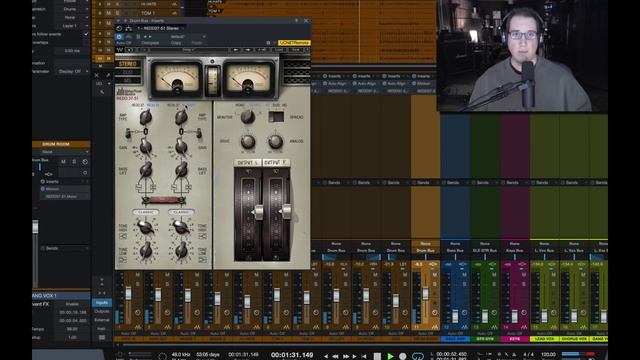This screenshot has width=640, height=360.
Task: Click the right CLASSIC tone selector
Action: (181, 212)
